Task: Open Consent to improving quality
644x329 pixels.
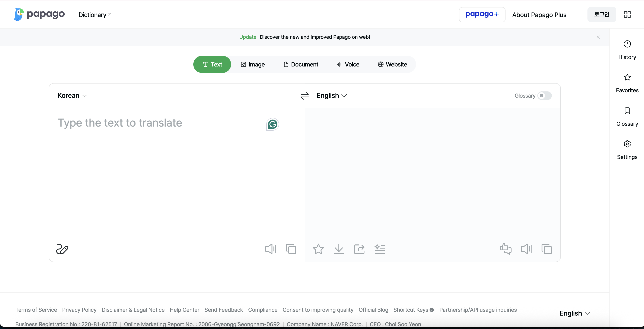Action: tap(318, 310)
